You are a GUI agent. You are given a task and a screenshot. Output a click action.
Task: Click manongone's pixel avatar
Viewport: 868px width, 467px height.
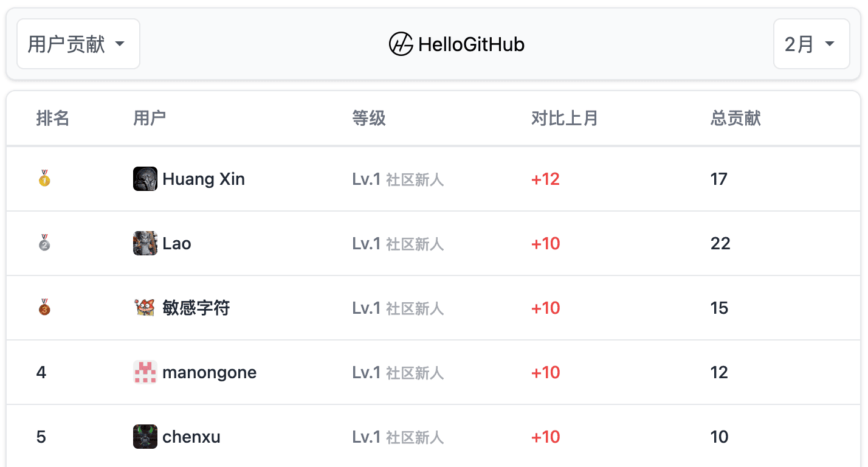click(x=145, y=372)
